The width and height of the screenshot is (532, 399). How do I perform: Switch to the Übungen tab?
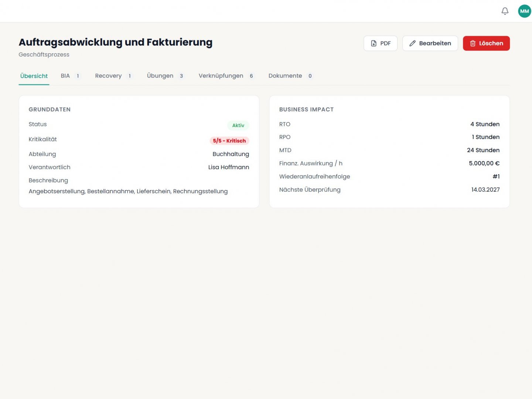point(160,76)
